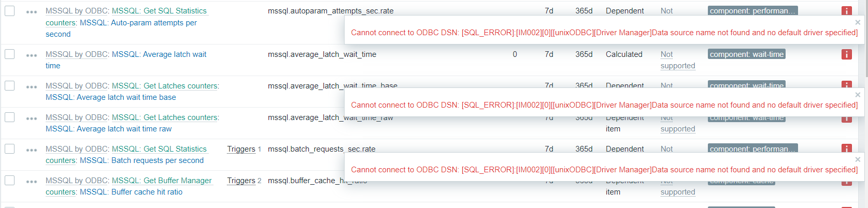Close error popup below mssql.autoparam_attempts_sec.rate
The width and height of the screenshot is (868, 208).
[x=858, y=22]
